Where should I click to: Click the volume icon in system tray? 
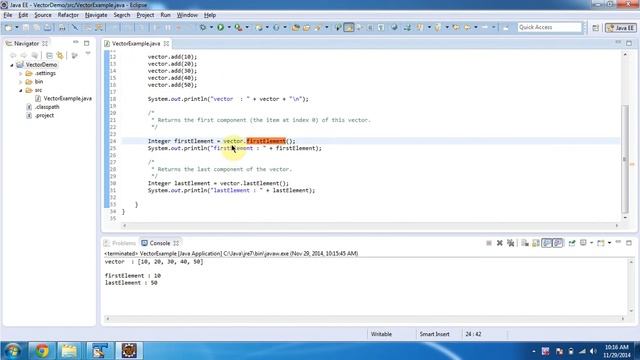tap(593, 351)
